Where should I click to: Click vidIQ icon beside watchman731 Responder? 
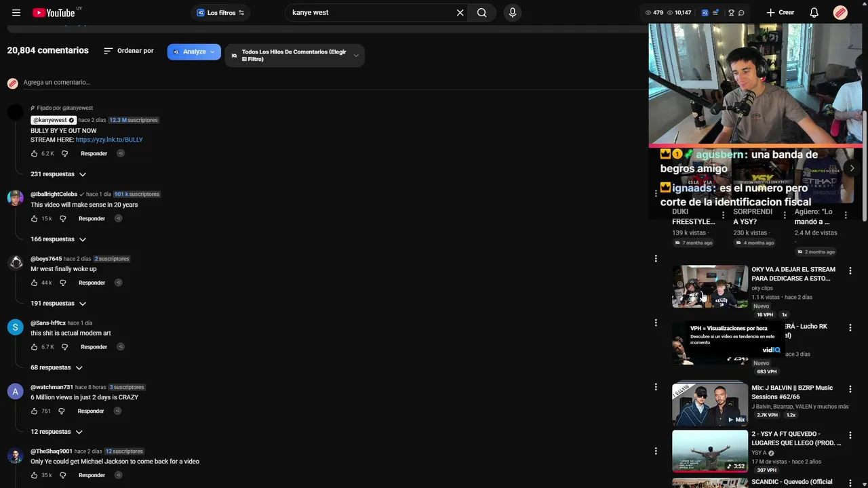tap(117, 411)
